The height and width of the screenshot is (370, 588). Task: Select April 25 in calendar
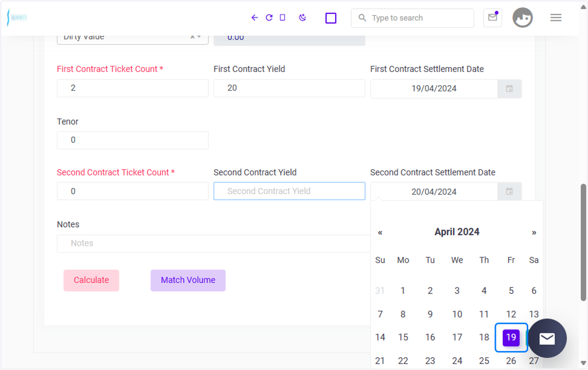pos(484,361)
